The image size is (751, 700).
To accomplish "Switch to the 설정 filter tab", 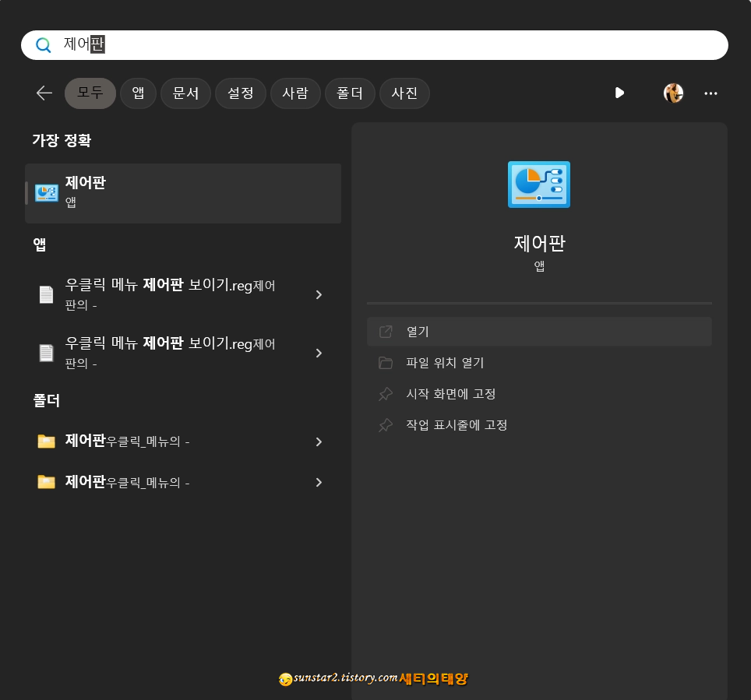I will pyautogui.click(x=241, y=93).
